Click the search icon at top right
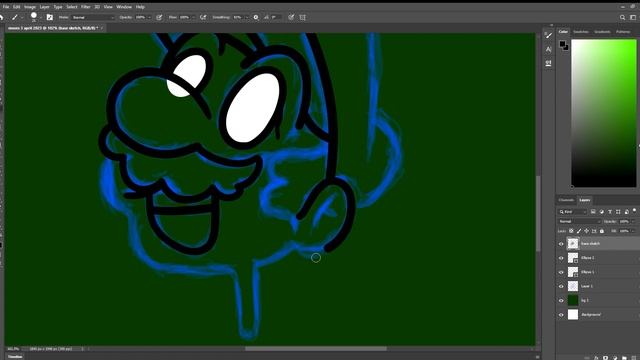 tap(622, 18)
